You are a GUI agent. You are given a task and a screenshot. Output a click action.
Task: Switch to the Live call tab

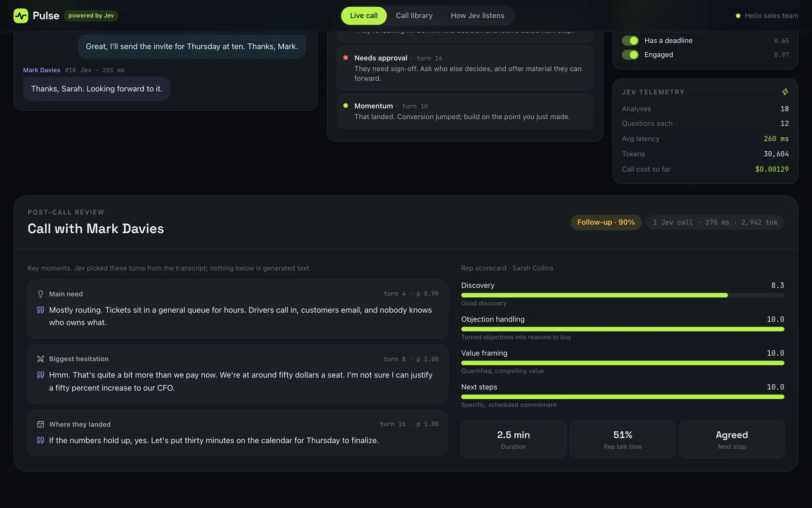coord(364,16)
